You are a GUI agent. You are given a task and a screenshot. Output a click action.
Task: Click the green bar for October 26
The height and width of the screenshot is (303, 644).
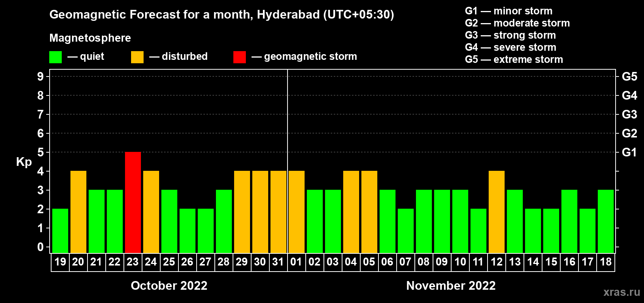[188, 231]
